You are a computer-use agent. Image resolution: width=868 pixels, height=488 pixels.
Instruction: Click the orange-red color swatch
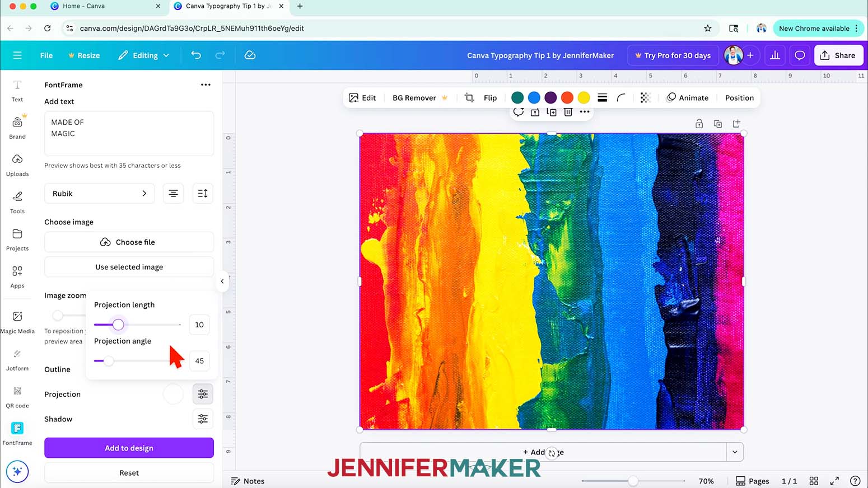pyautogui.click(x=567, y=98)
